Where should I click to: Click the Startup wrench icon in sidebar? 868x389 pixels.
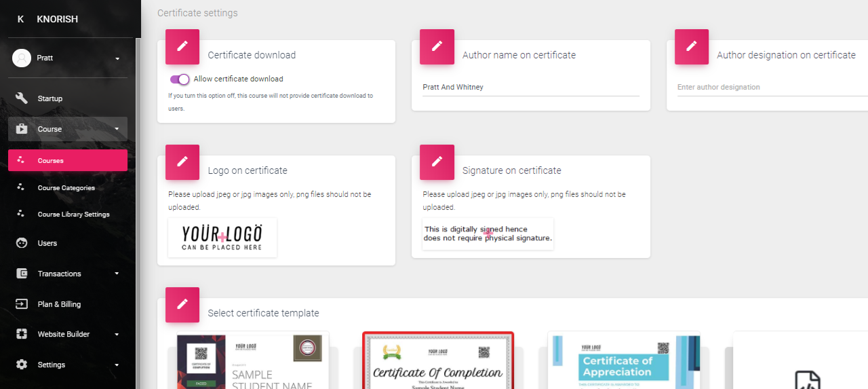22,98
